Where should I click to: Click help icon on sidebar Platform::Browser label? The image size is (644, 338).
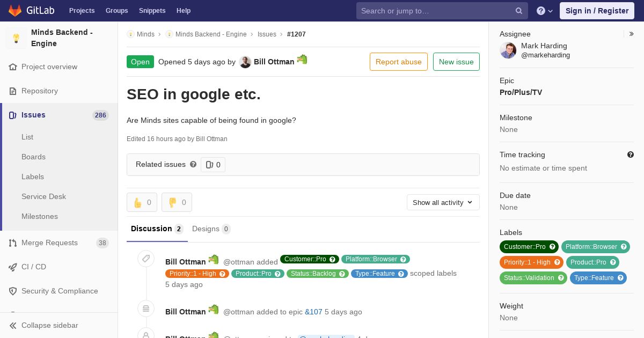[x=624, y=247]
